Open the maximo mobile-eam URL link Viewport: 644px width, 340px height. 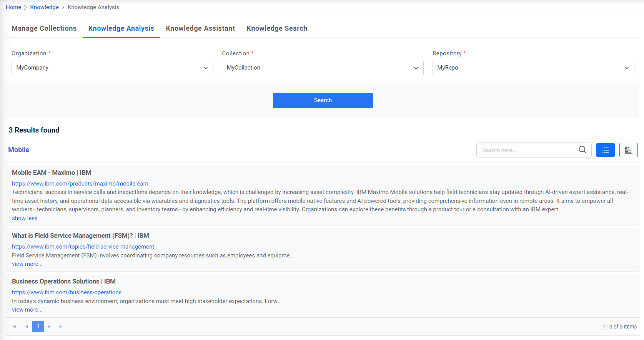click(x=80, y=184)
